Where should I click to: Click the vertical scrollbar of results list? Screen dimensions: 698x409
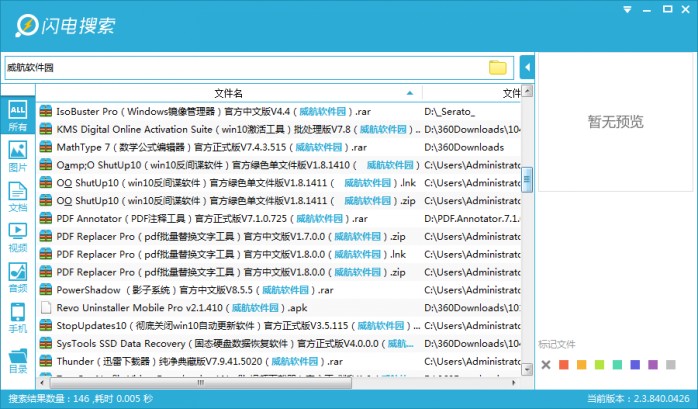point(528,180)
